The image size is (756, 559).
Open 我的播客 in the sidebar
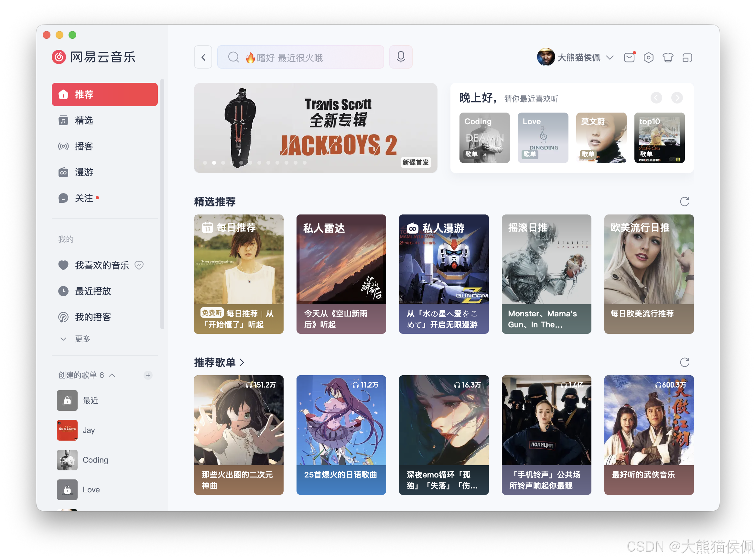click(x=104, y=317)
